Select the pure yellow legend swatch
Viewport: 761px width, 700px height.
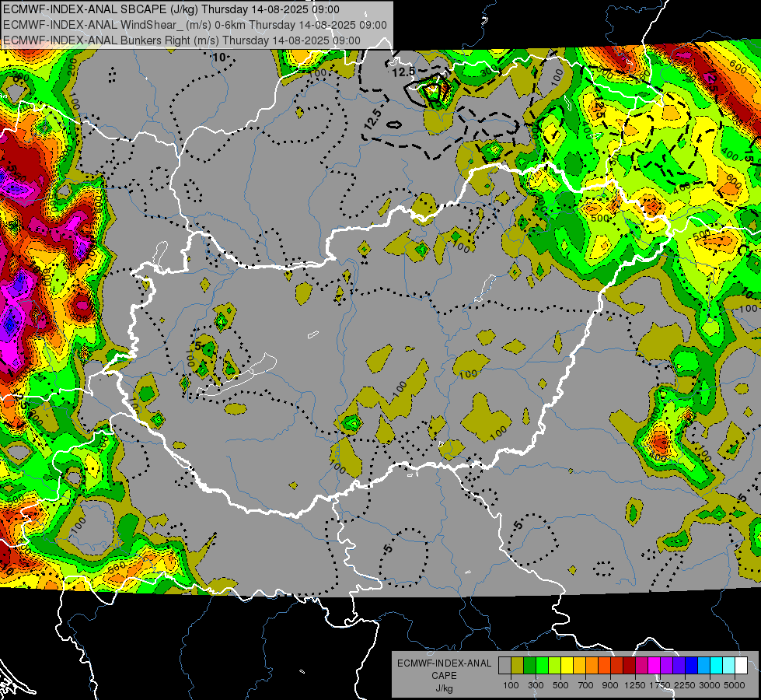[567, 666]
